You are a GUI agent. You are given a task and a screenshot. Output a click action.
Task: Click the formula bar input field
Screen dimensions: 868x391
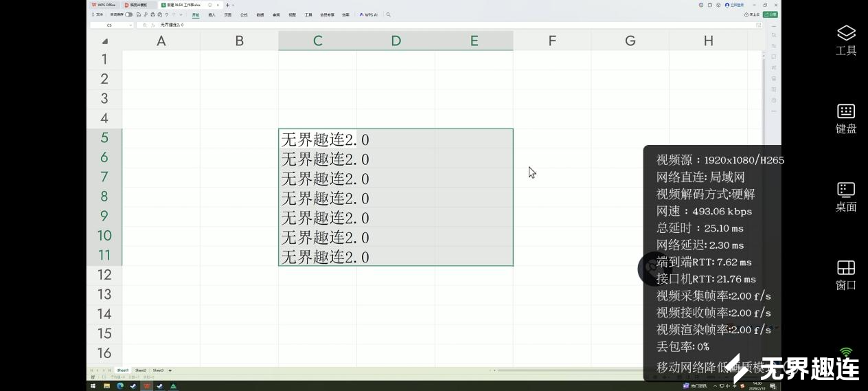[446, 25]
